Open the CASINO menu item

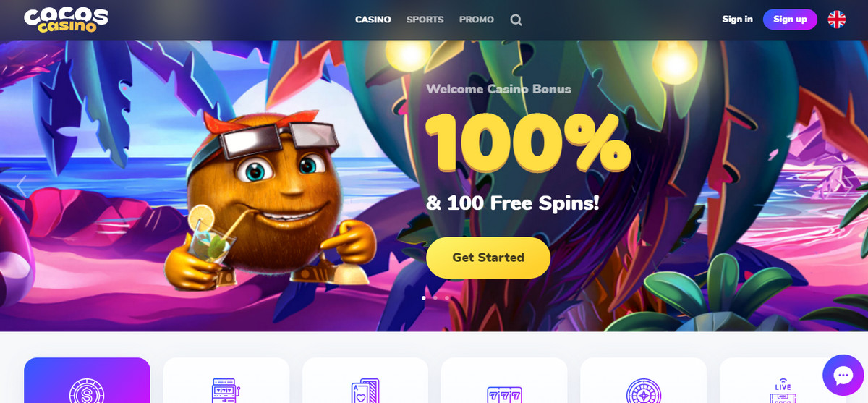point(373,20)
